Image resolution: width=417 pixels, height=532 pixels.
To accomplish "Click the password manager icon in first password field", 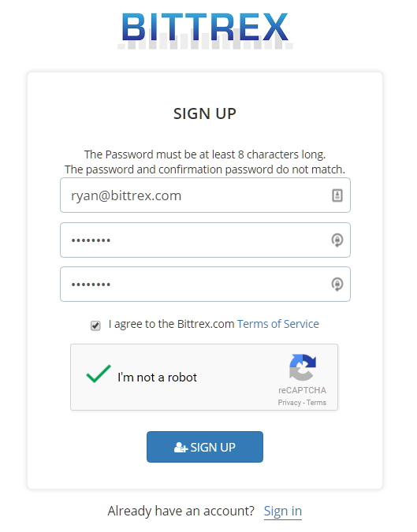I will (x=337, y=240).
